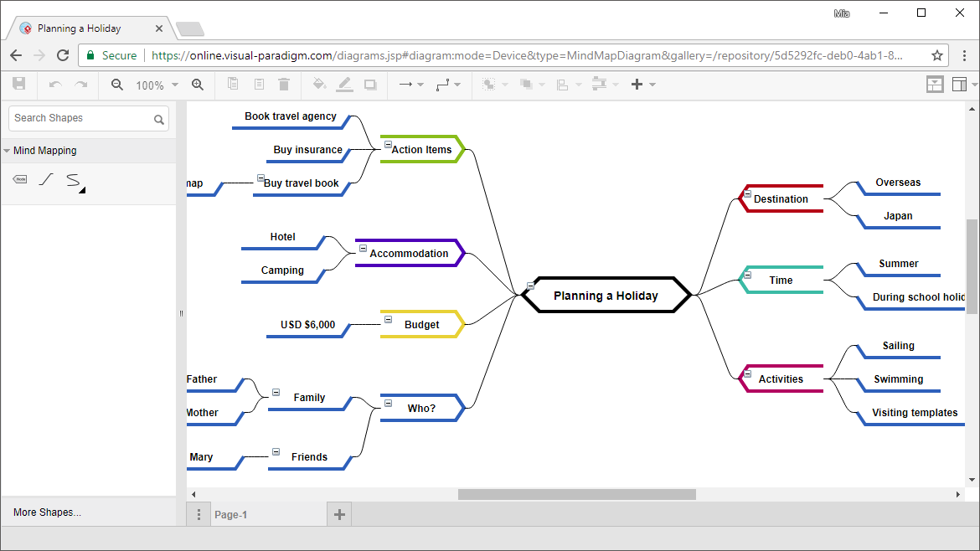Click the plus Insert icon

[637, 85]
